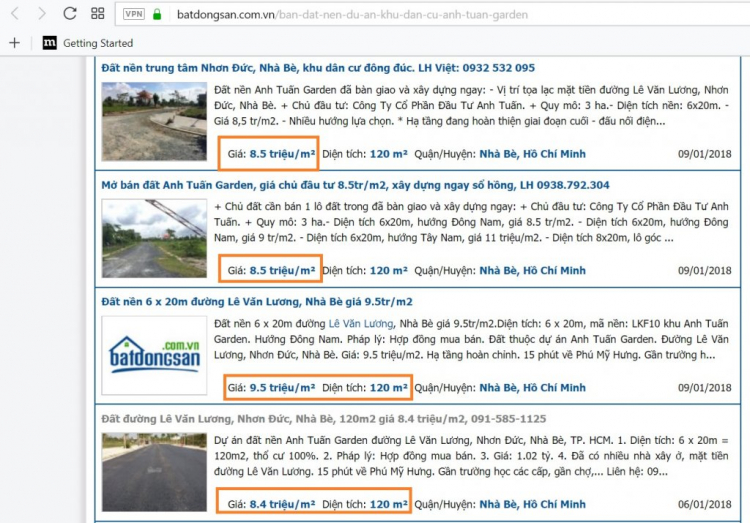
Task: Click the batdongsan.com.vn logo thumbnail
Action: point(154,355)
